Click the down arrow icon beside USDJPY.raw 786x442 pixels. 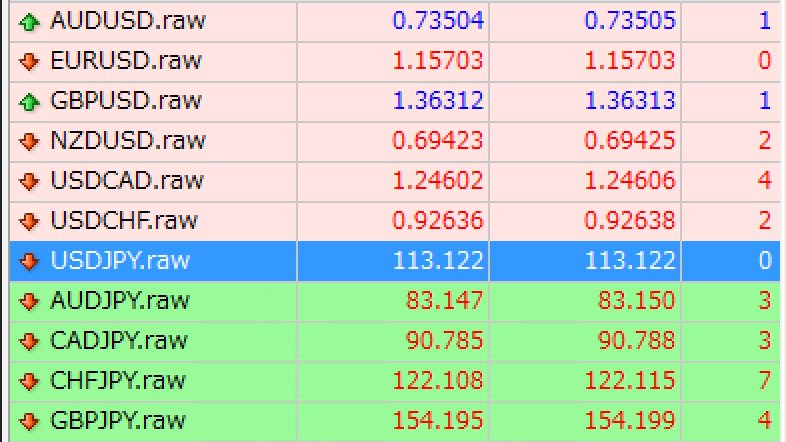pyautogui.click(x=29, y=261)
